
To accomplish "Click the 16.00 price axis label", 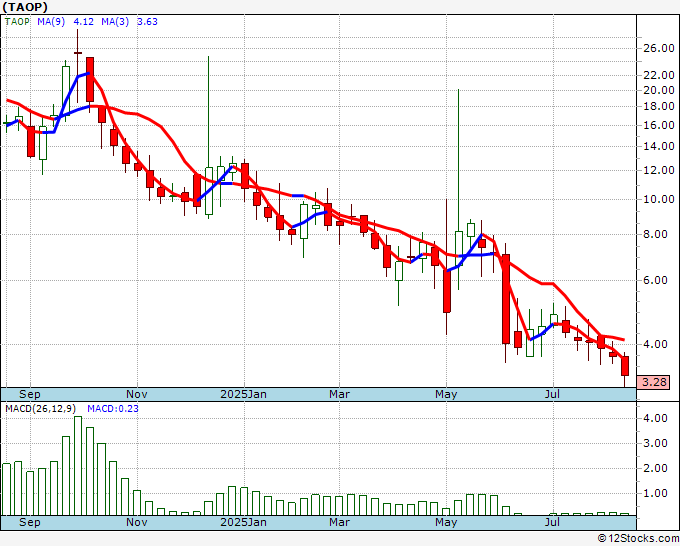I will pyautogui.click(x=659, y=125).
